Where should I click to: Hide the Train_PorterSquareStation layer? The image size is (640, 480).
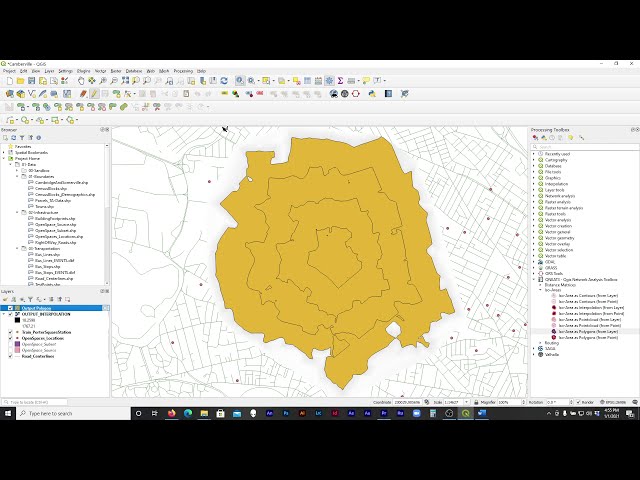click(x=10, y=332)
